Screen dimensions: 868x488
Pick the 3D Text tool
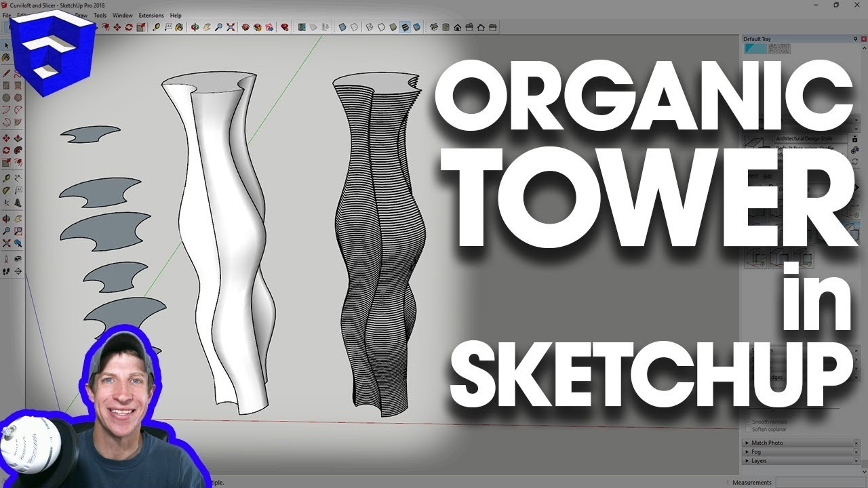[18, 202]
